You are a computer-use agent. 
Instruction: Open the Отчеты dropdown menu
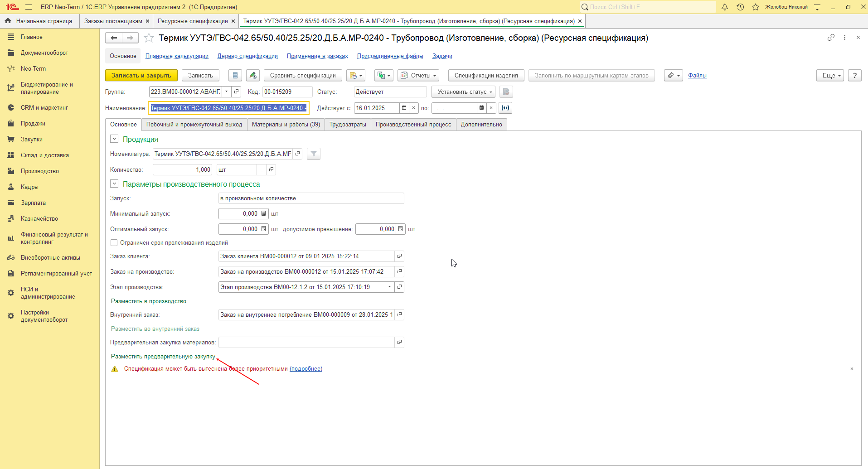click(x=418, y=76)
